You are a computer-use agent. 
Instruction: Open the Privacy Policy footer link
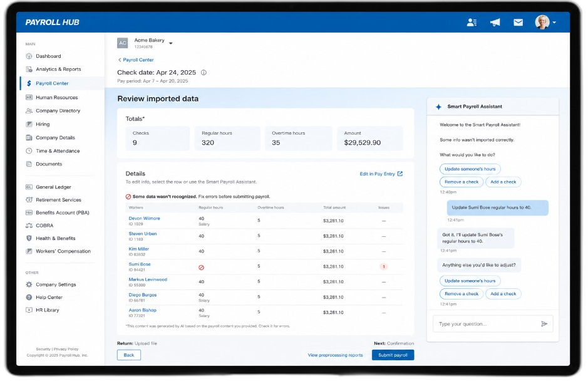pyautogui.click(x=66, y=349)
